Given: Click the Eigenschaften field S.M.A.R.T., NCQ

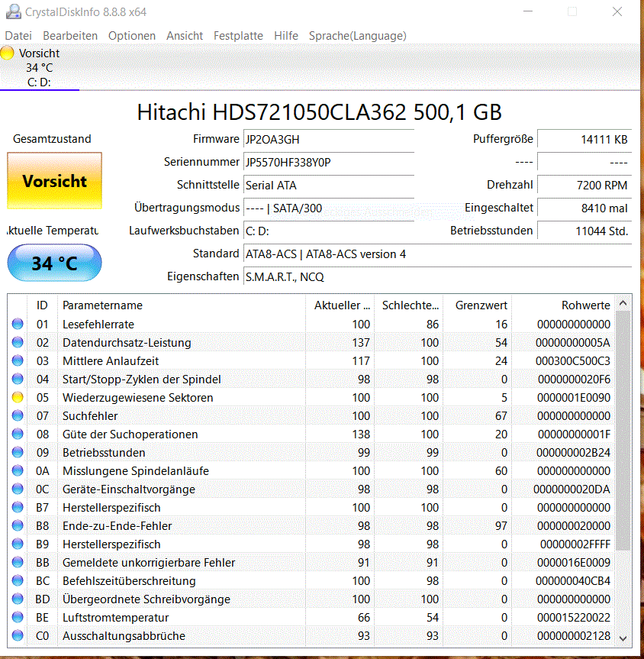Looking at the screenshot, I should click(x=437, y=277).
